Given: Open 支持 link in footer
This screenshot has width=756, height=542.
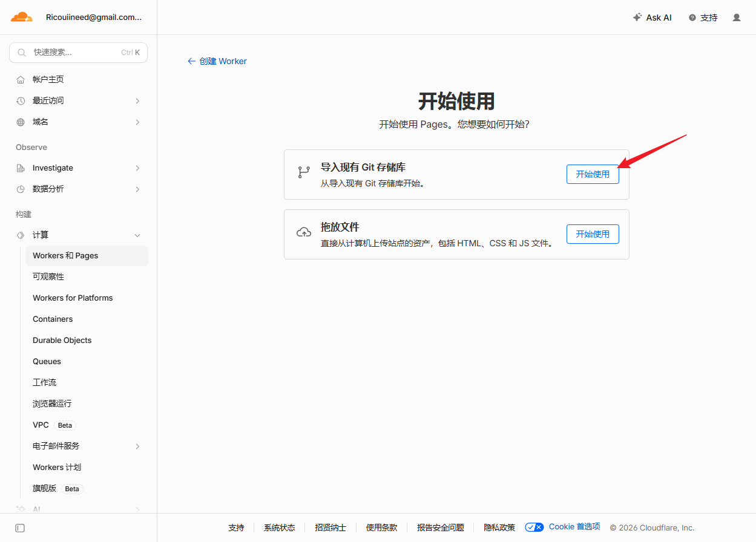Looking at the screenshot, I should pos(236,527).
